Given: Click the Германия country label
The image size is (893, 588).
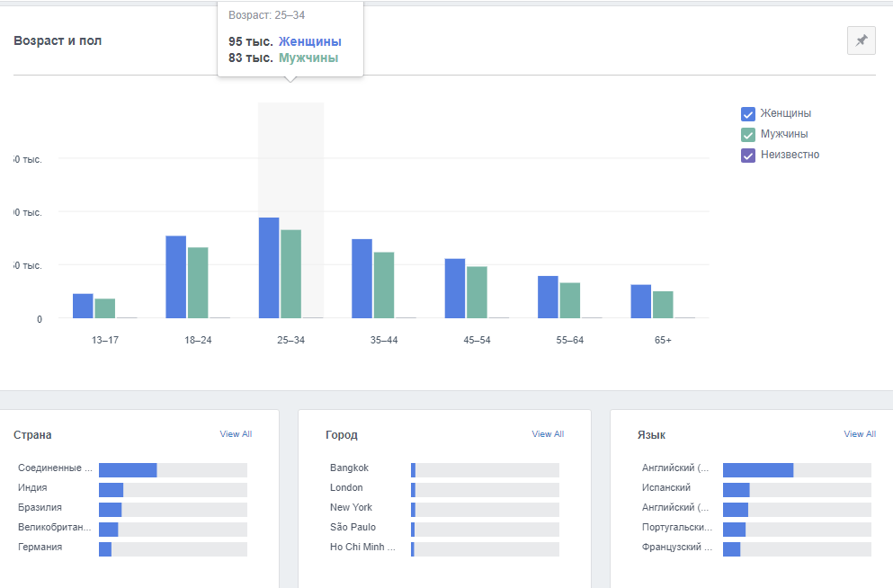Looking at the screenshot, I should point(40,548).
